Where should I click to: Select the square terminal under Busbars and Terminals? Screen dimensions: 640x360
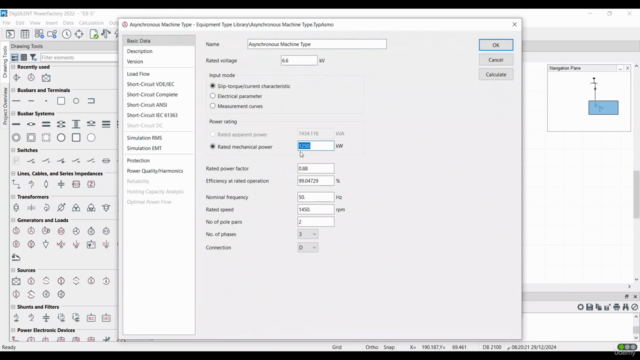coord(61,101)
